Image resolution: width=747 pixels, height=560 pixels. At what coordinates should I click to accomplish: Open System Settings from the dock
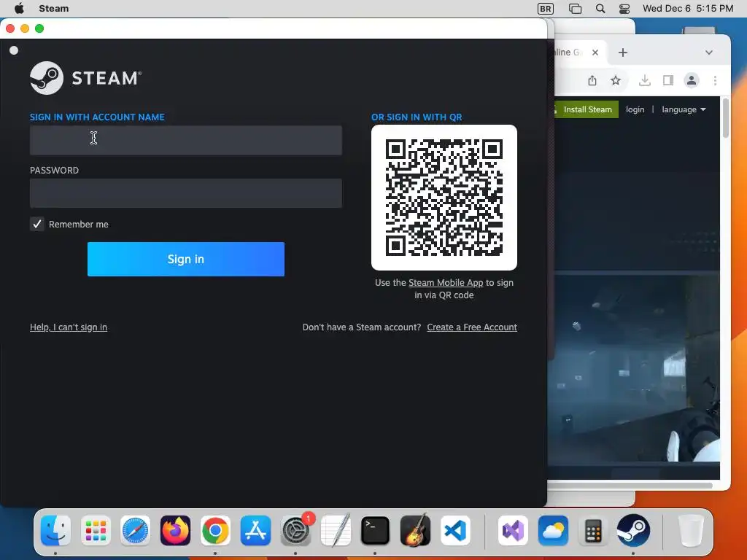point(295,531)
